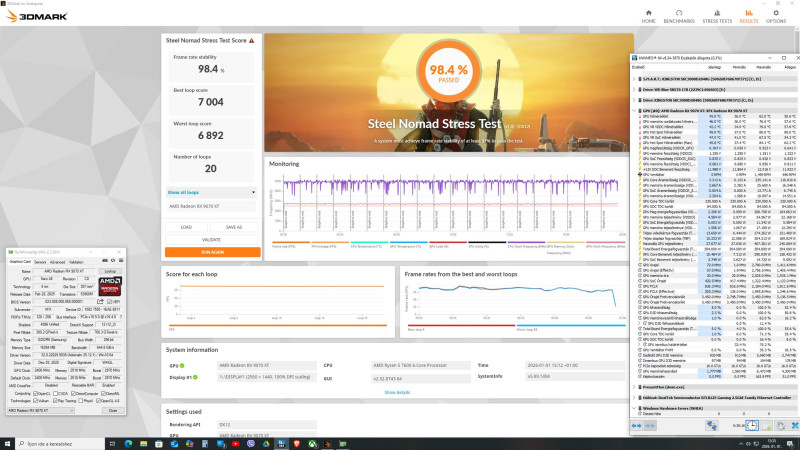Toggle DirectML checkbox in GPU-Z

(103, 393)
